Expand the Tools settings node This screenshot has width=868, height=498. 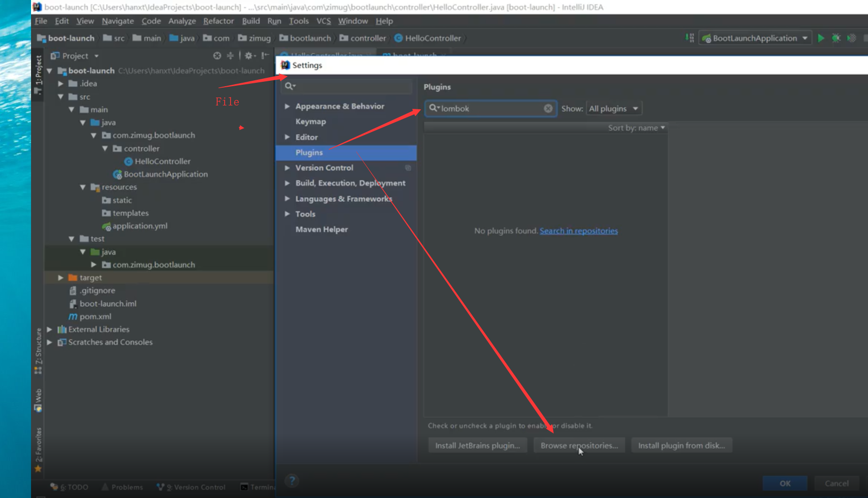(x=287, y=214)
